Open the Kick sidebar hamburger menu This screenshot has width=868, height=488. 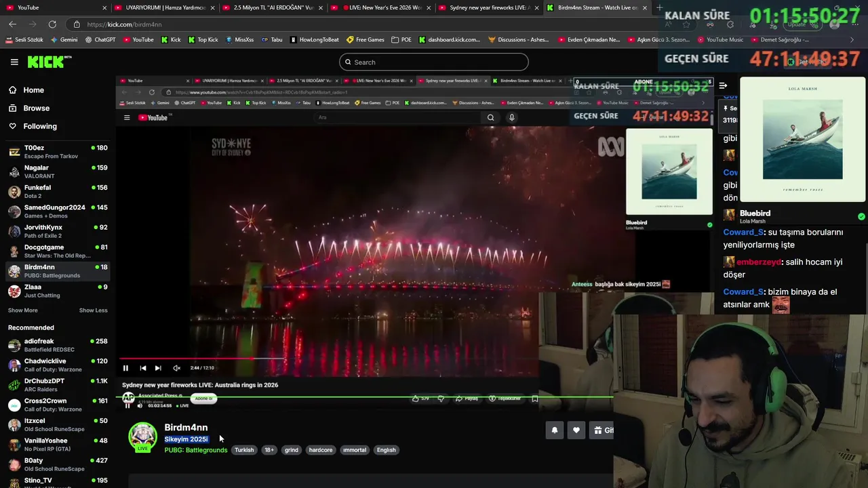14,62
